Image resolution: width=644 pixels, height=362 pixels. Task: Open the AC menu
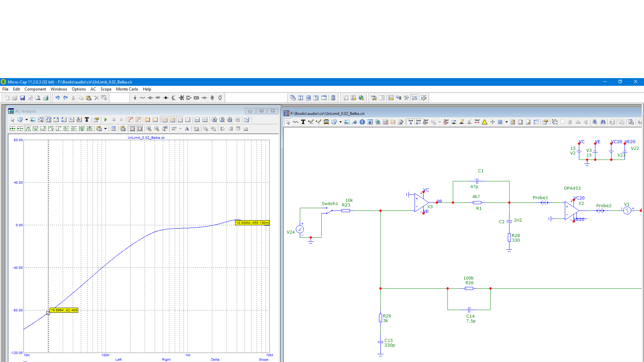click(x=93, y=89)
